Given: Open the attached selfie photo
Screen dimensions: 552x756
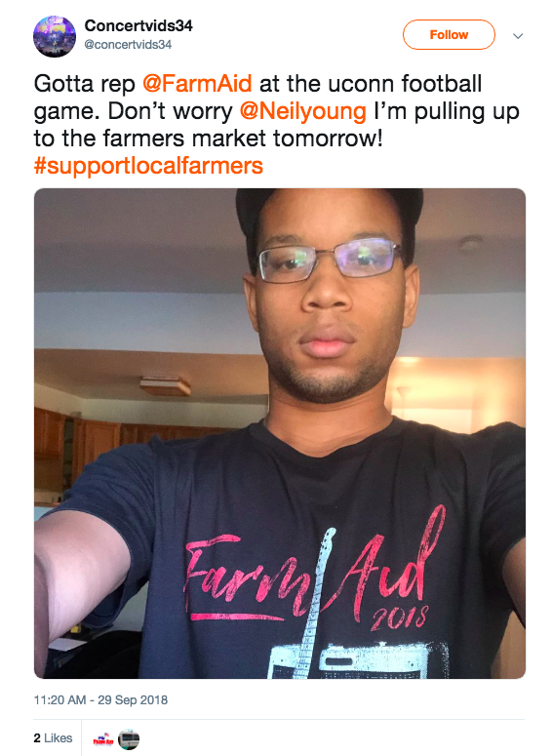Looking at the screenshot, I should pos(280,433).
